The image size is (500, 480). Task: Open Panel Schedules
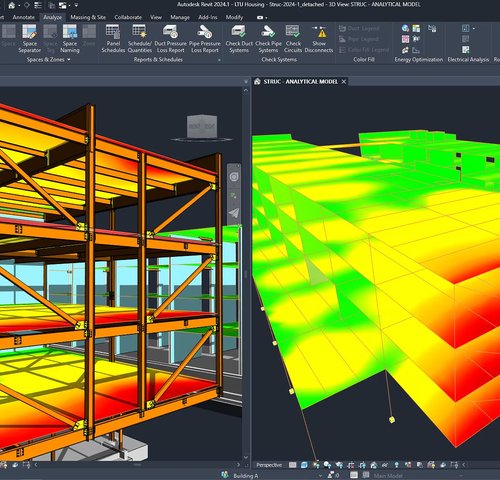coord(113,39)
